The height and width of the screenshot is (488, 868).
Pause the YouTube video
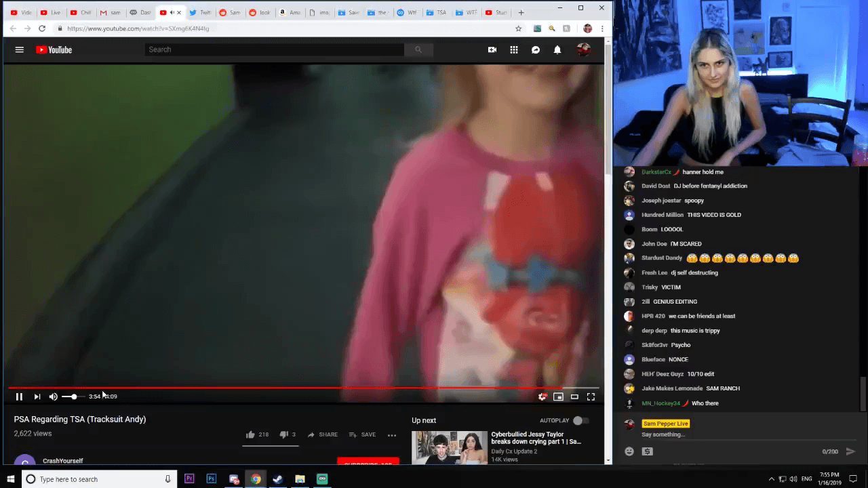[19, 396]
